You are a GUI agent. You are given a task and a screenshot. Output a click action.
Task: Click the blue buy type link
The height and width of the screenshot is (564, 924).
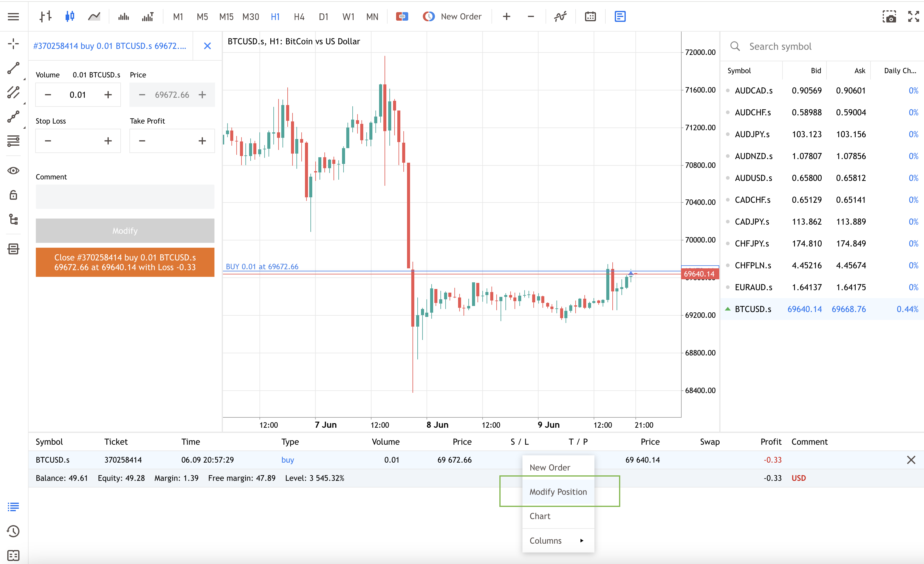(288, 460)
